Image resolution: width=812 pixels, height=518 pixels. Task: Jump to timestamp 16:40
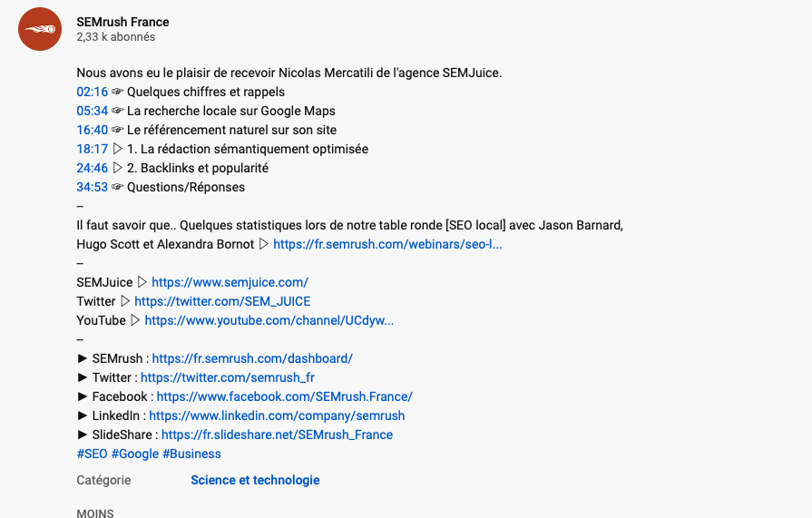(93, 130)
